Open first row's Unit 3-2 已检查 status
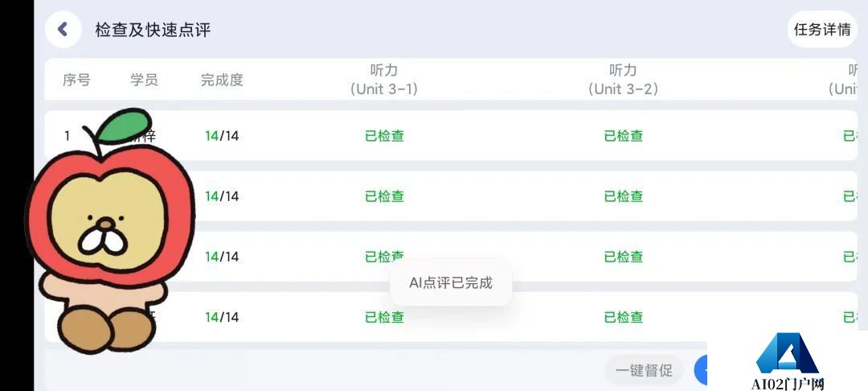The image size is (868, 391). click(624, 136)
